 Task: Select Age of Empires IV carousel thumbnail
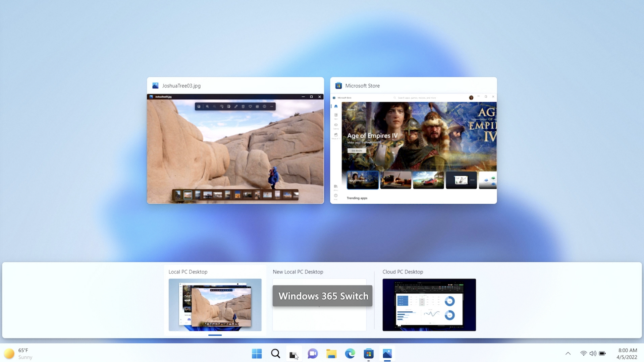tap(363, 180)
